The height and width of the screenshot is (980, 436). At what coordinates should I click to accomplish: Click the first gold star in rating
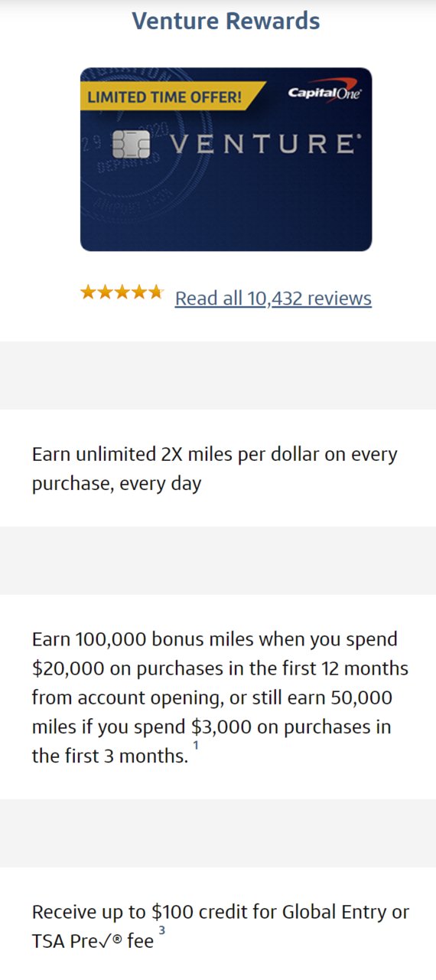click(x=88, y=292)
